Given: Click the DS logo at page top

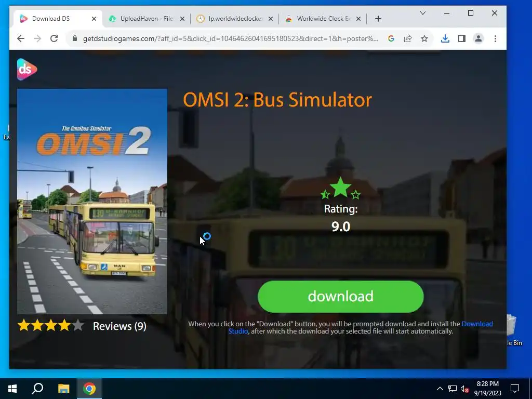Looking at the screenshot, I should (27, 69).
